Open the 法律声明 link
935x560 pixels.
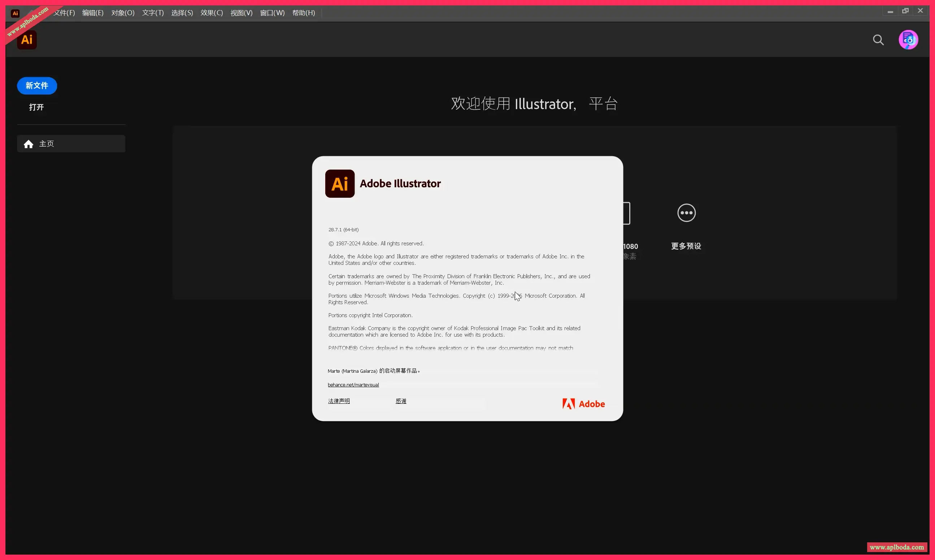tap(339, 401)
